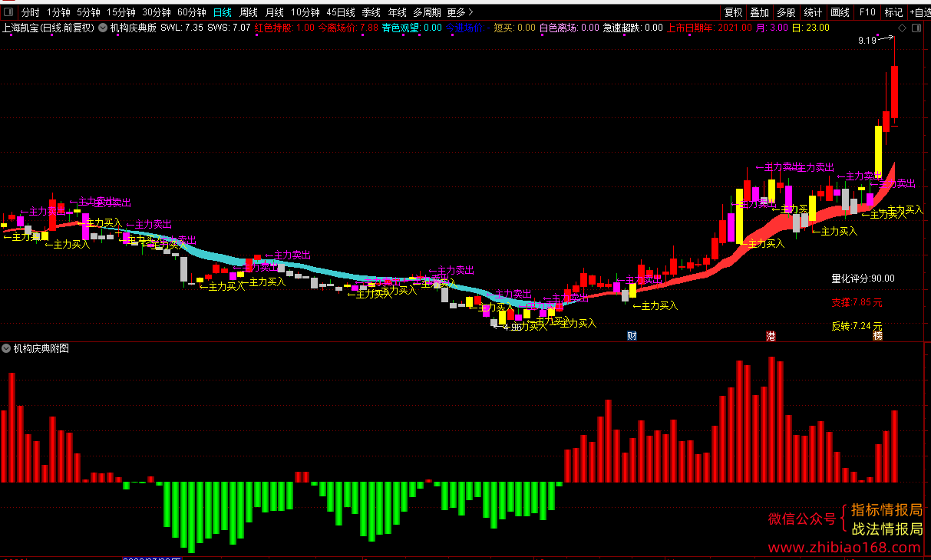Click the 机构庆典附图 sub-chart title
This screenshot has width=931, height=560.
tap(41, 348)
